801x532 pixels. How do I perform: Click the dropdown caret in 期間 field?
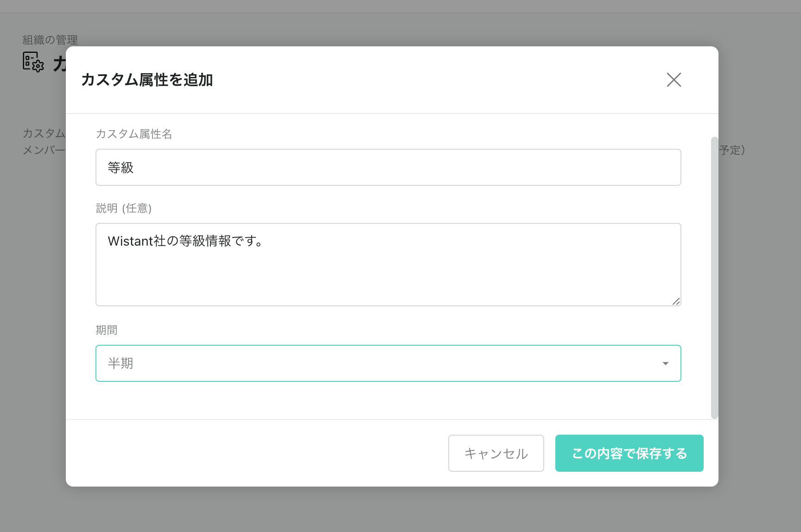pos(665,363)
